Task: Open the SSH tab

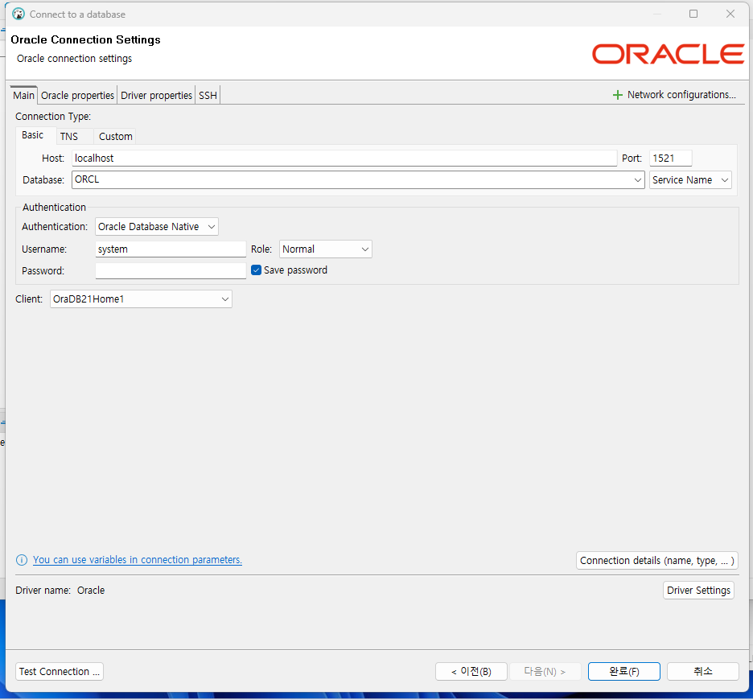Action: pyautogui.click(x=208, y=96)
